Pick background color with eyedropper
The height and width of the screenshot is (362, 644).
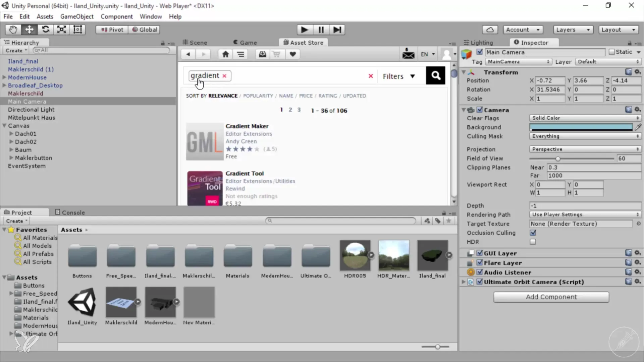[638, 127]
